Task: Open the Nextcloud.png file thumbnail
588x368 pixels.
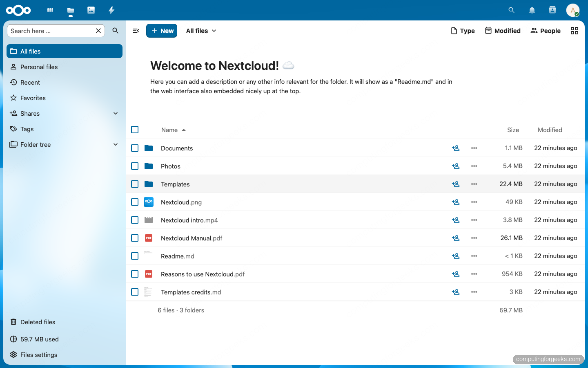Action: pos(149,202)
